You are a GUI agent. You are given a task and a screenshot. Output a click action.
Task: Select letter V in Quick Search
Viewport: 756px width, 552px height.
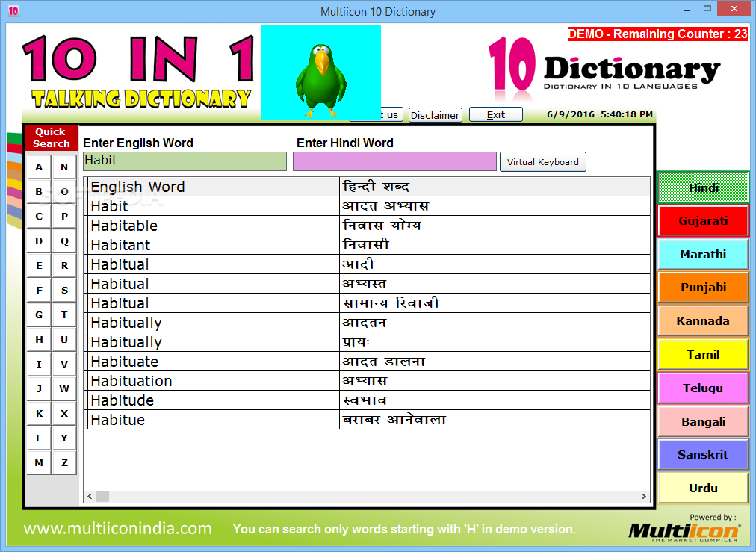tap(64, 364)
